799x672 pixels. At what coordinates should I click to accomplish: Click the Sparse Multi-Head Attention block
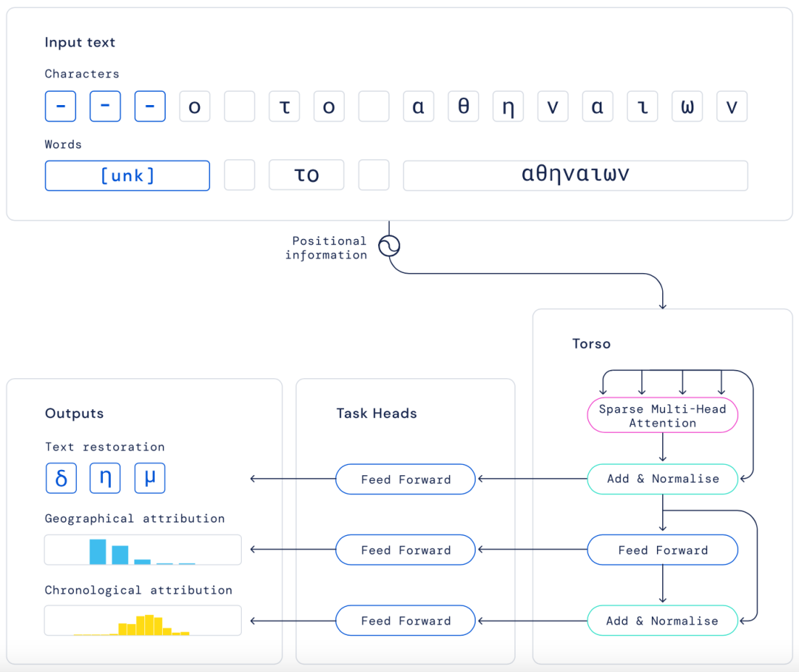pos(662,416)
